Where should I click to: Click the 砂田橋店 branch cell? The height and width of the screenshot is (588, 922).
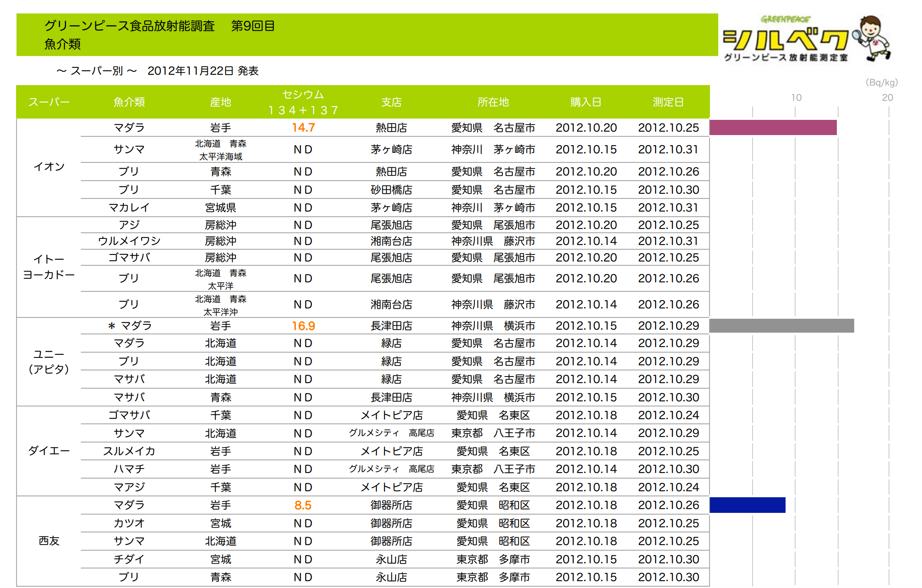click(391, 190)
